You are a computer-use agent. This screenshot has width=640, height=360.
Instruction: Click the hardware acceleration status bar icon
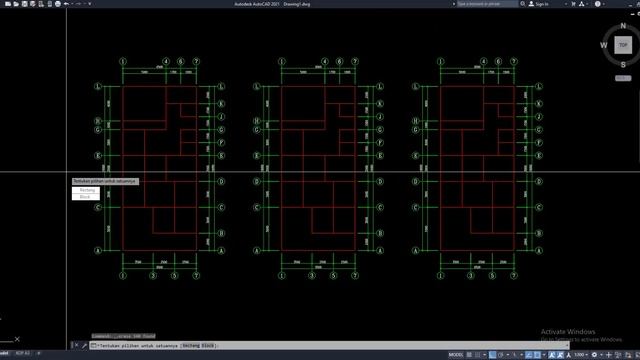[628, 355]
